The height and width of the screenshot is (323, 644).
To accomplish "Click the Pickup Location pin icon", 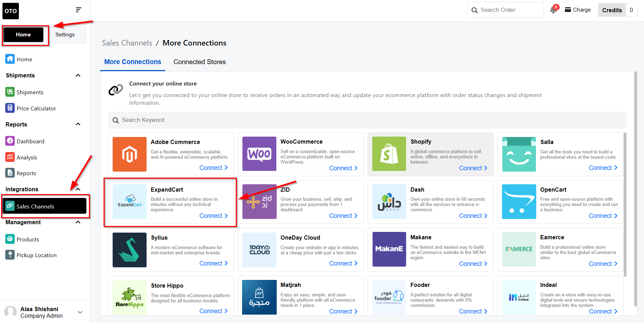I will (x=10, y=255).
